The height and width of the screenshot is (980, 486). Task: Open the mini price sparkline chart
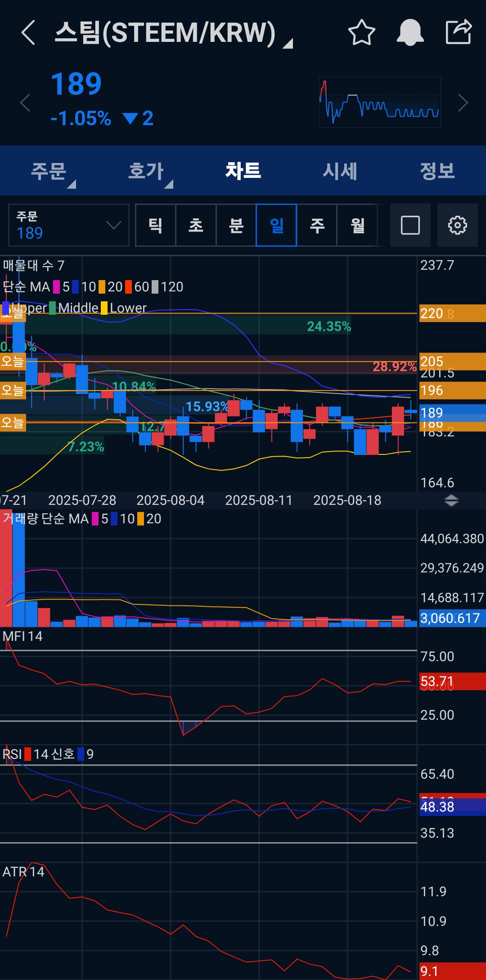coord(380,102)
